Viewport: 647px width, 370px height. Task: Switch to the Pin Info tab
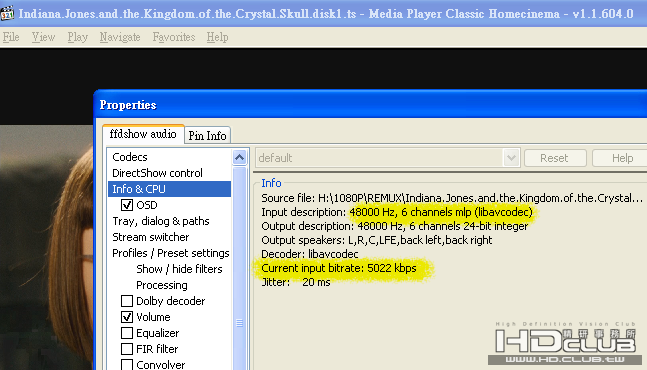coord(207,135)
